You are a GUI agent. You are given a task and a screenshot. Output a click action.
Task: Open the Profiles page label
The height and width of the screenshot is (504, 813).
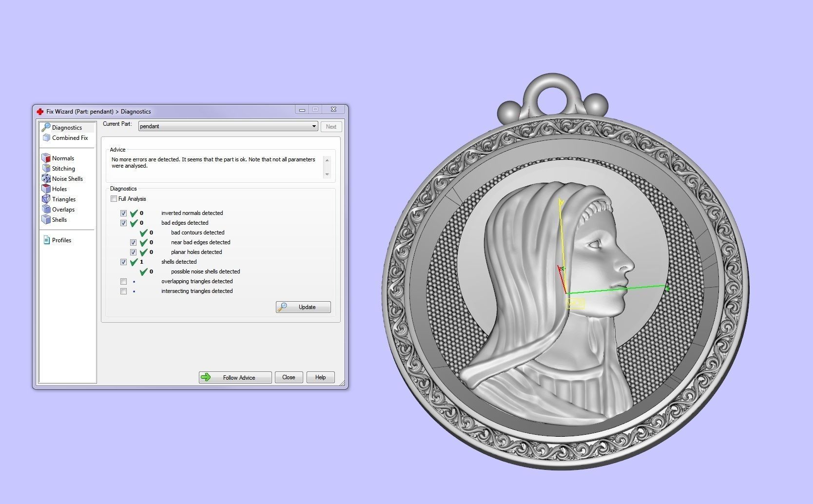click(61, 240)
